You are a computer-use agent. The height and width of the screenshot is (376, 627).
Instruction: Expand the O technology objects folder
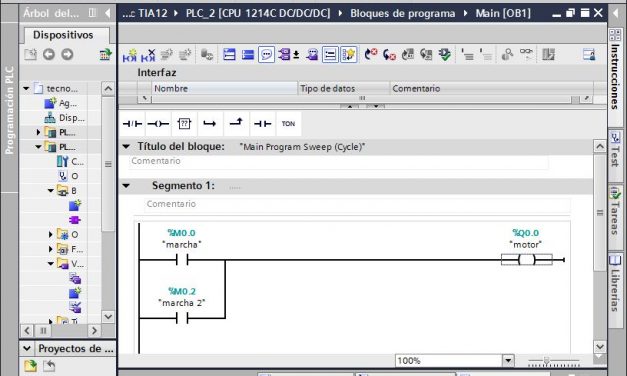(x=51, y=234)
